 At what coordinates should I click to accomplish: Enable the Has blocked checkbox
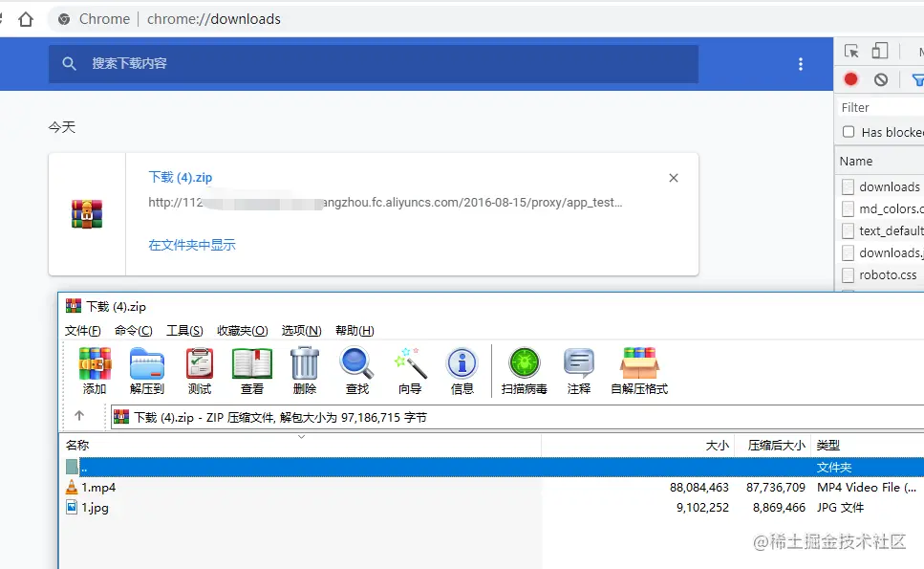click(849, 132)
